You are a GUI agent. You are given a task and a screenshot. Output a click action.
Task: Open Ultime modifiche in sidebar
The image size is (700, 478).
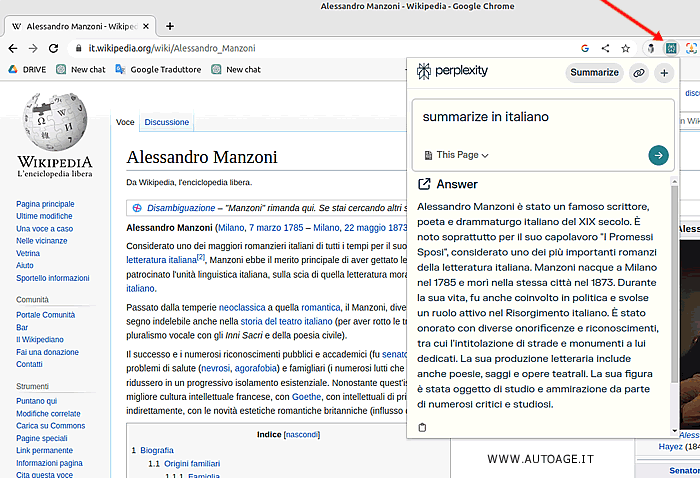click(x=44, y=216)
